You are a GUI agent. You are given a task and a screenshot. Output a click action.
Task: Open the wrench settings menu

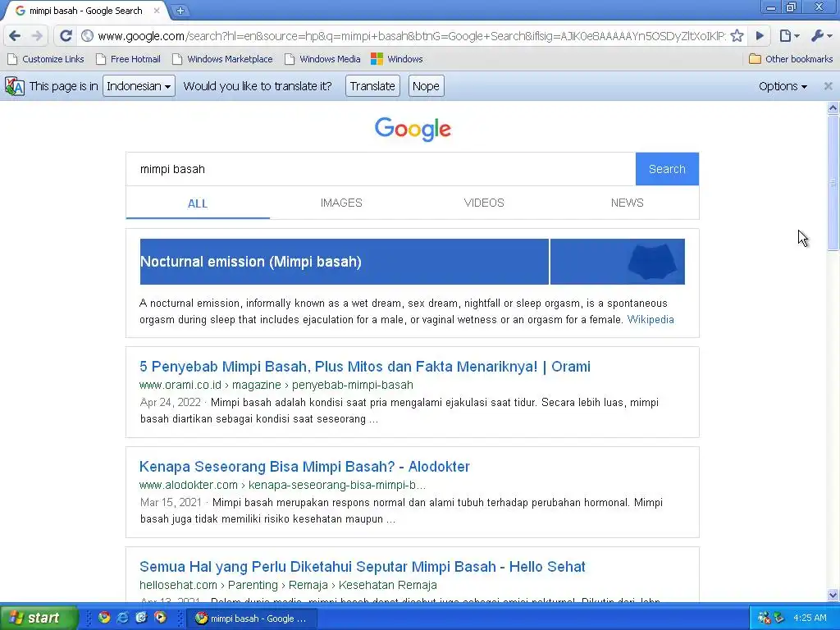click(x=821, y=36)
